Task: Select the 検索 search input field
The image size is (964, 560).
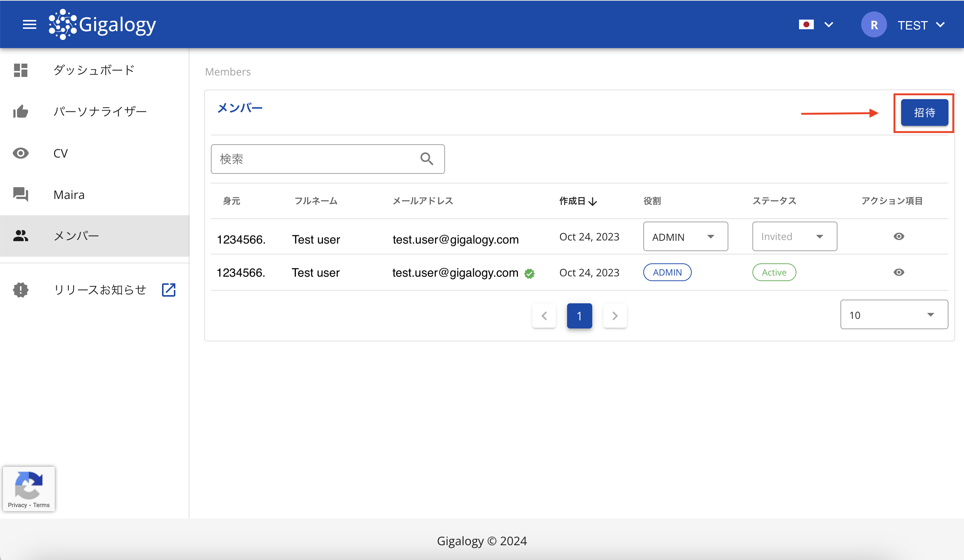Action: click(327, 159)
